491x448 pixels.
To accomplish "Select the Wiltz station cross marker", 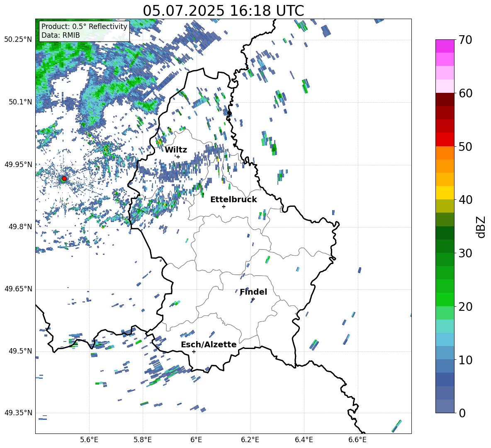I will click(178, 157).
